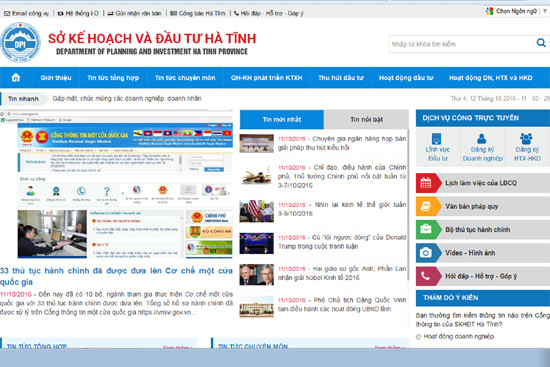Select the Hoạt động doanh nghiệp radio option
This screenshot has width=550, height=367.
(x=418, y=337)
